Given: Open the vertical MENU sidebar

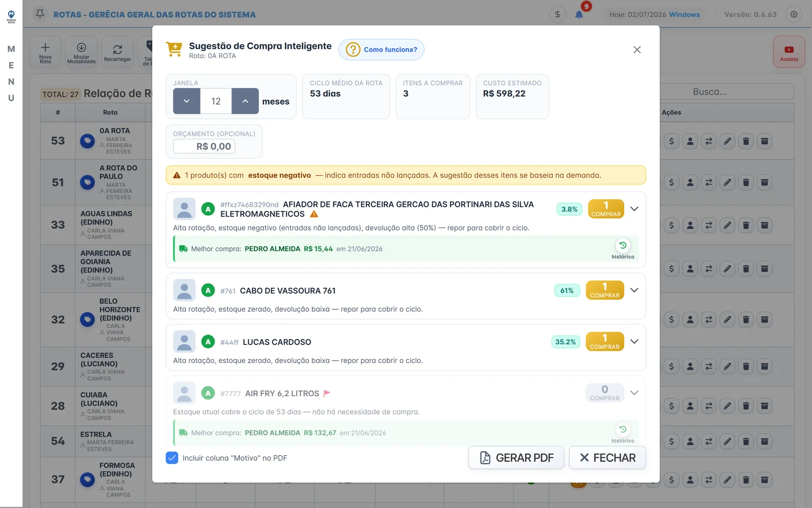Looking at the screenshot, I should point(11,73).
